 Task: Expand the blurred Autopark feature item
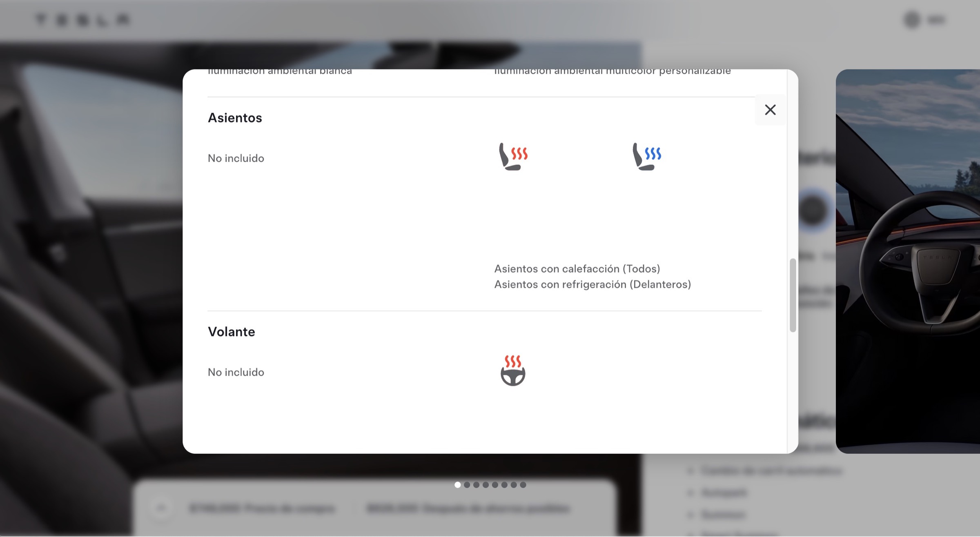719,493
